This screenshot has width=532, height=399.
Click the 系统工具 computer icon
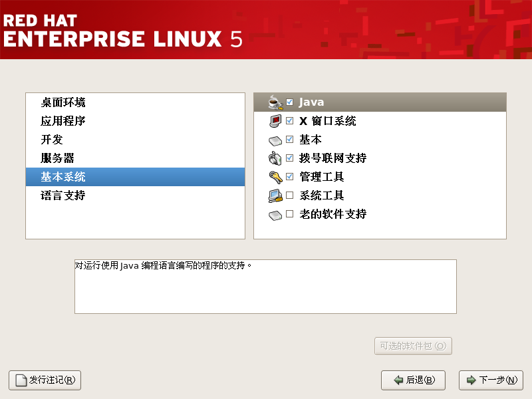(275, 196)
